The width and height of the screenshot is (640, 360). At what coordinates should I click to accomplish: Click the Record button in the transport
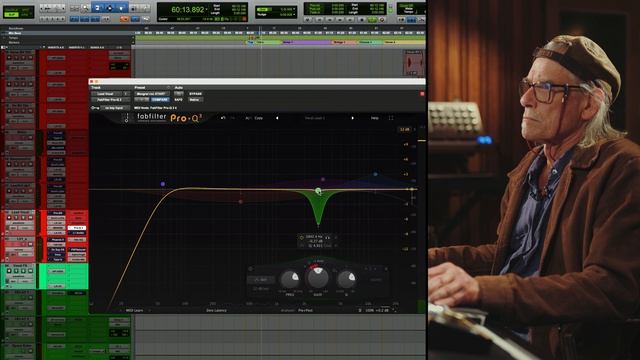point(382,19)
